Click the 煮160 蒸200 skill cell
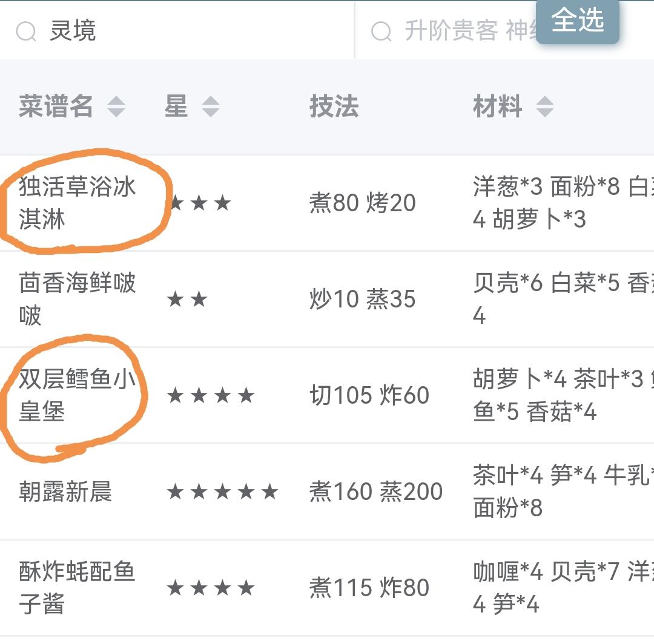This screenshot has height=644, width=654. 376,491
